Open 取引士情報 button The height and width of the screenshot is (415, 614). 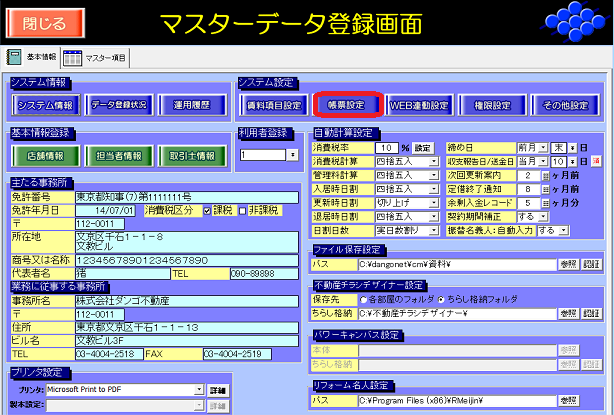click(190, 156)
